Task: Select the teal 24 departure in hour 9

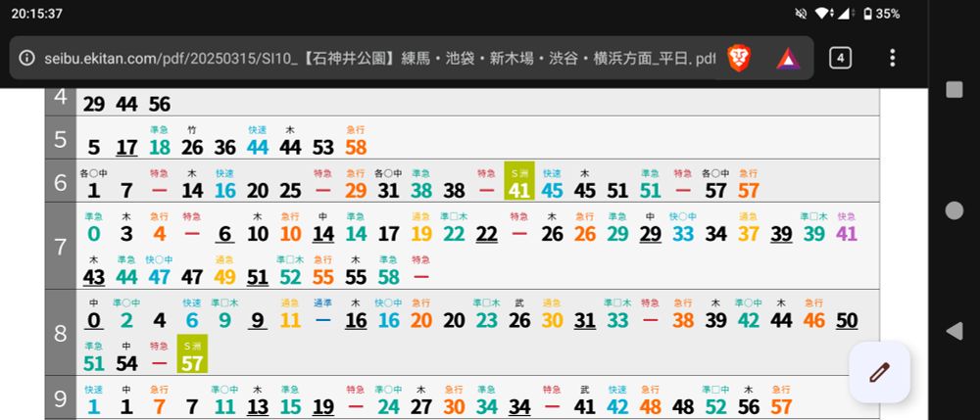Action: pyautogui.click(x=388, y=400)
